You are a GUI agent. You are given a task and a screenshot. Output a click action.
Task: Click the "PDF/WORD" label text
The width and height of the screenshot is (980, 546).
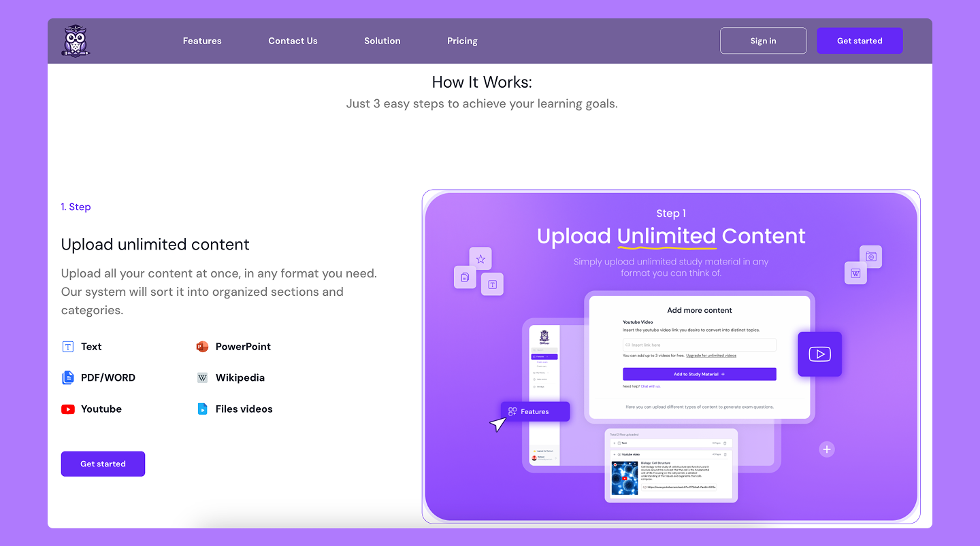(x=108, y=377)
